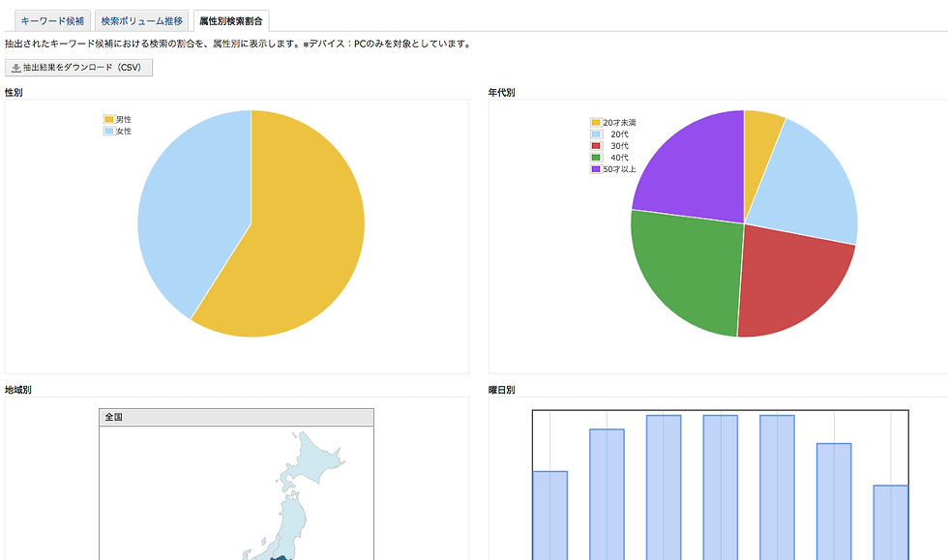Click the 20才未満 legend label
This screenshot has width=948, height=560.
pyautogui.click(x=620, y=122)
